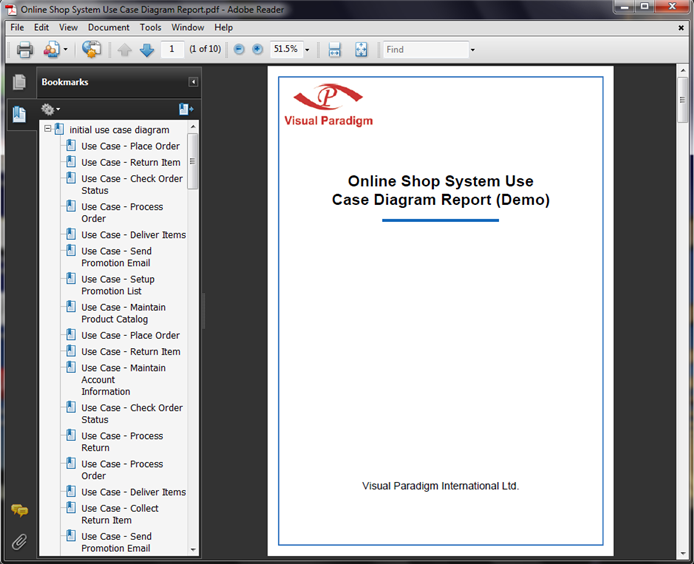Viewport: 694px width, 564px height.
Task: Click the page number field
Action: (x=172, y=49)
